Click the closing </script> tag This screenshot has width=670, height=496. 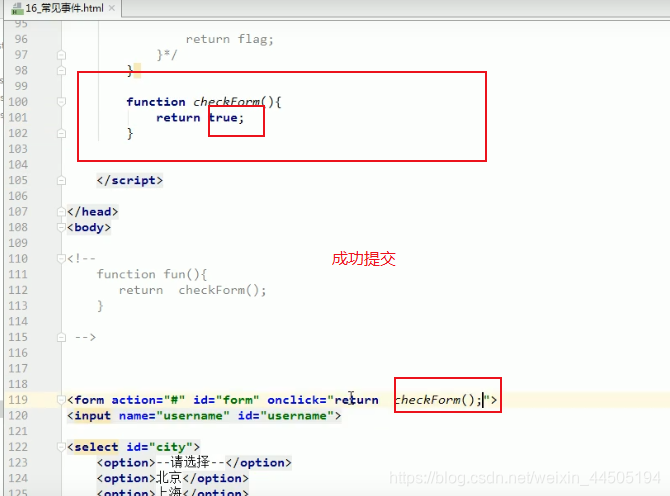pos(129,180)
